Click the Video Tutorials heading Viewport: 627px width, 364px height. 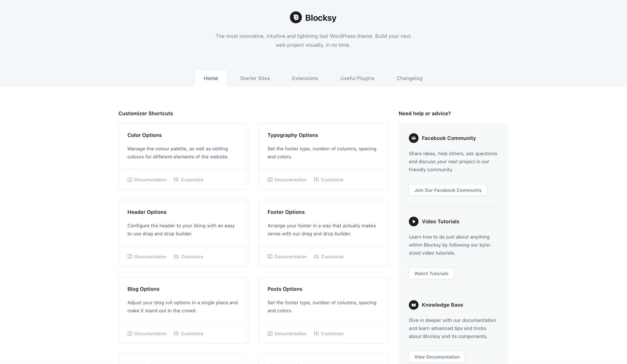pos(440,222)
